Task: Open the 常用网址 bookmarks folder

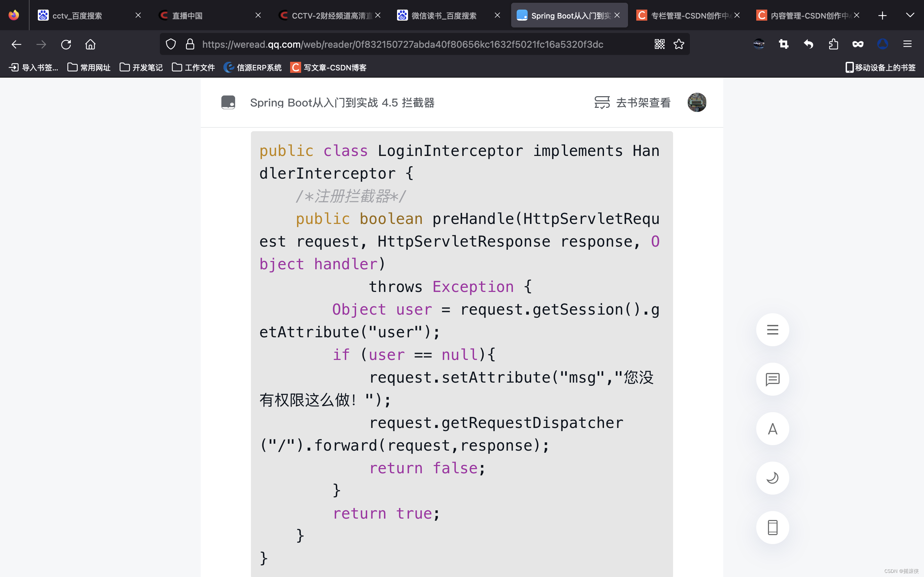Action: pyautogui.click(x=89, y=68)
